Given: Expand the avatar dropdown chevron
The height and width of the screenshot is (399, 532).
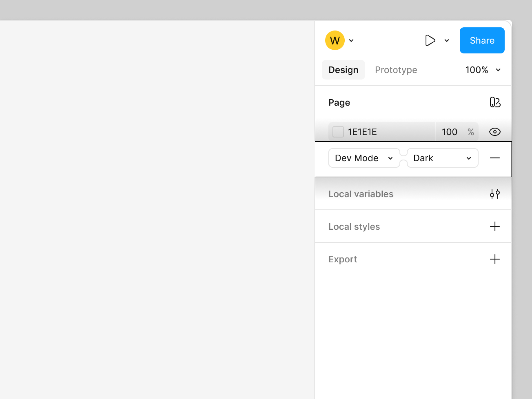Looking at the screenshot, I should pos(351,40).
